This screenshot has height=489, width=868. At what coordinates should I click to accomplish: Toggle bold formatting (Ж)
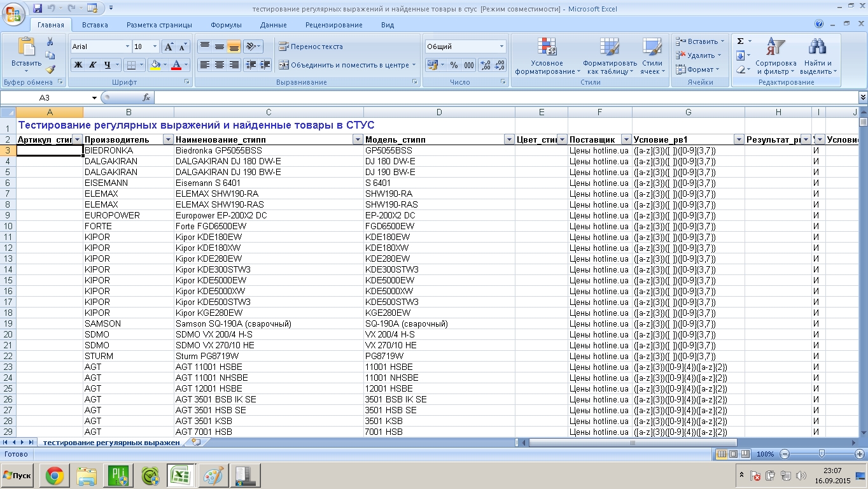(x=78, y=65)
